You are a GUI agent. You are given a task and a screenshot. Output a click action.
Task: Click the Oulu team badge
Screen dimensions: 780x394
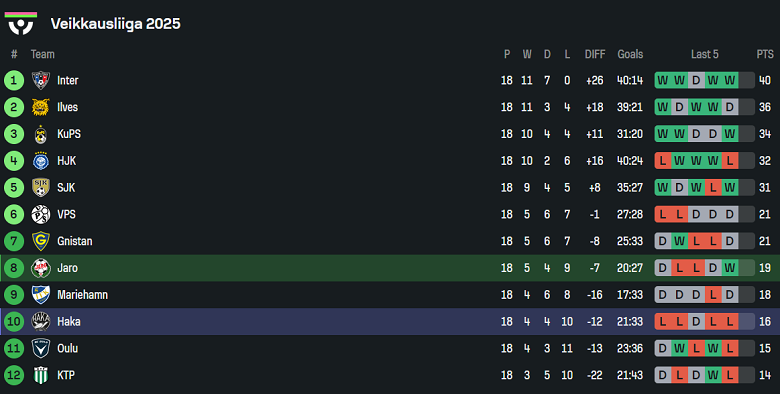tap(41, 348)
